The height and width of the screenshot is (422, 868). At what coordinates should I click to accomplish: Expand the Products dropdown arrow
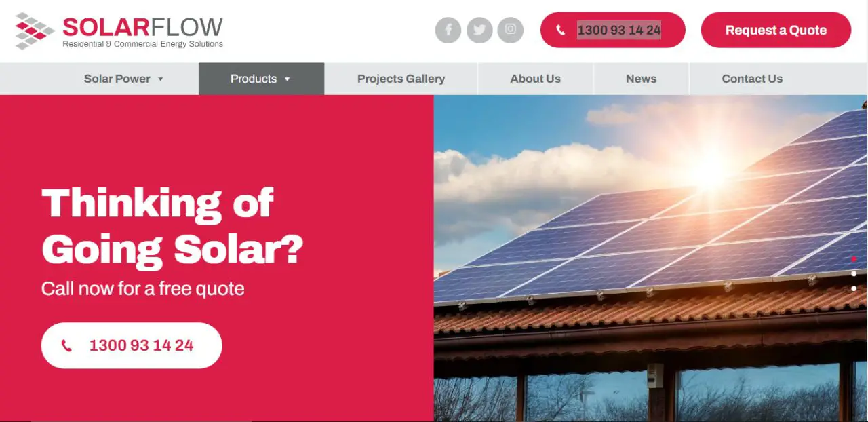tap(287, 79)
